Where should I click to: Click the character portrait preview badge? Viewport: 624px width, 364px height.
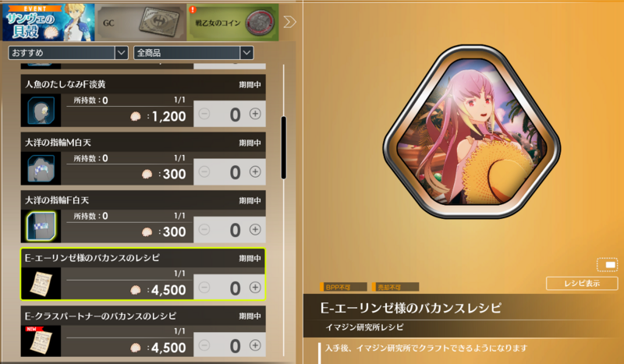point(472,131)
